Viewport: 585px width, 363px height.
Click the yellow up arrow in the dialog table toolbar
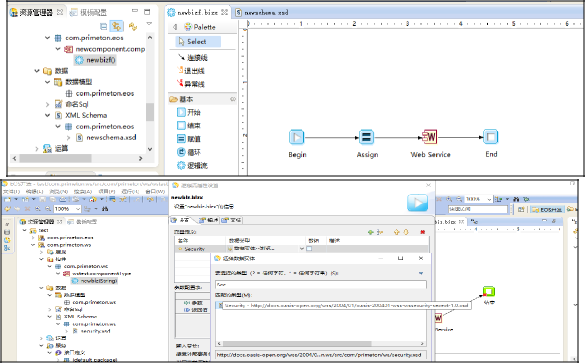click(x=397, y=232)
